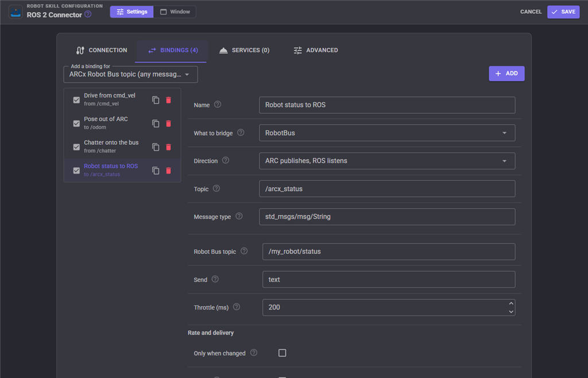This screenshot has width=588, height=378.
Task: Duplicate the Robot status to ROS binding
Action: (156, 171)
